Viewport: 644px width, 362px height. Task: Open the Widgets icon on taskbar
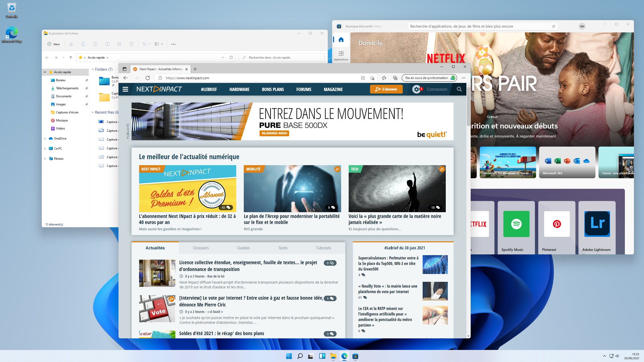pyautogui.click(x=322, y=356)
